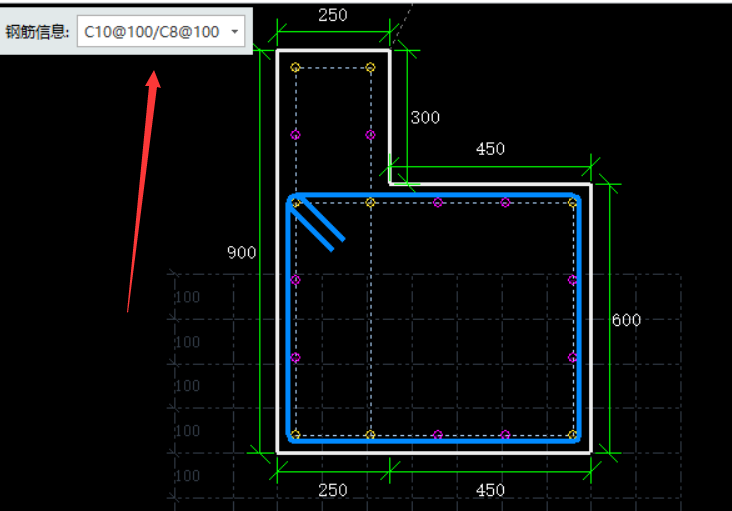732x511 pixels.
Task: Select the yellow rebar point at bottom-left corner
Action: pyautogui.click(x=295, y=435)
